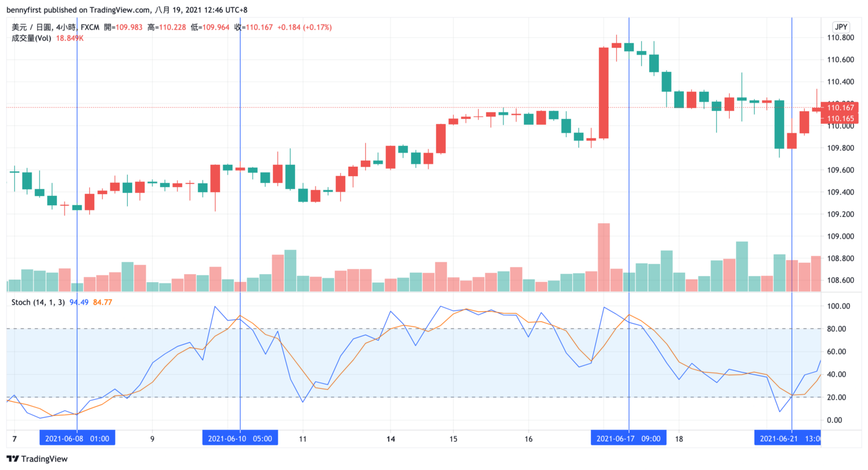The width and height of the screenshot is (868, 470).
Task: Click the 14 date tick on time axis
Action: [390, 438]
